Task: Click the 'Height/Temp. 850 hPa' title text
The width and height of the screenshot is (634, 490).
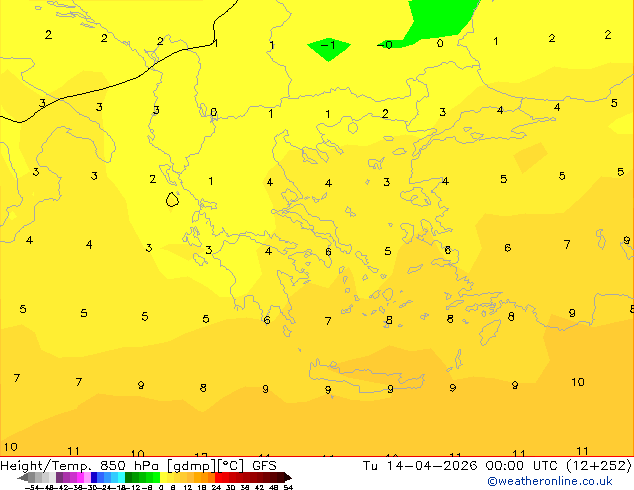Action: pos(80,466)
